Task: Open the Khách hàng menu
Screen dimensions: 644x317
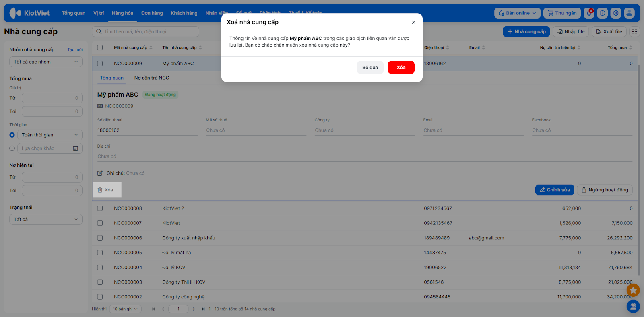Action: 184,13
